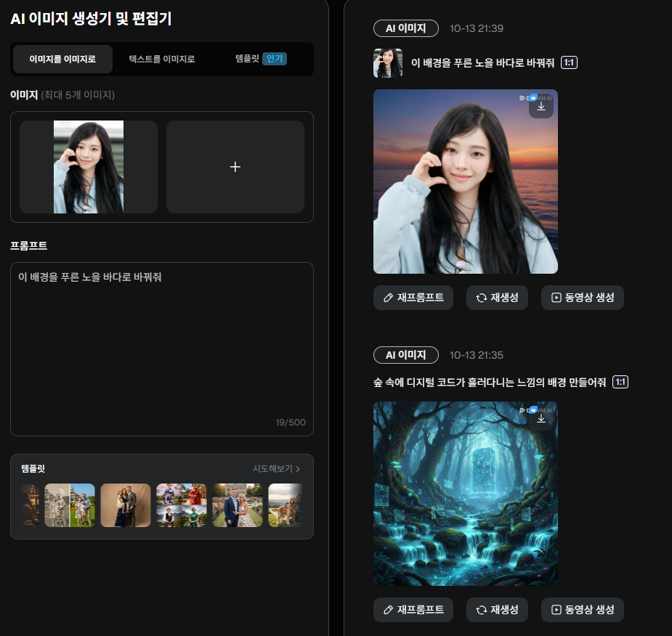This screenshot has height=636, width=672.
Task: Click 재생성 under the sunset portrait
Action: pos(497,298)
